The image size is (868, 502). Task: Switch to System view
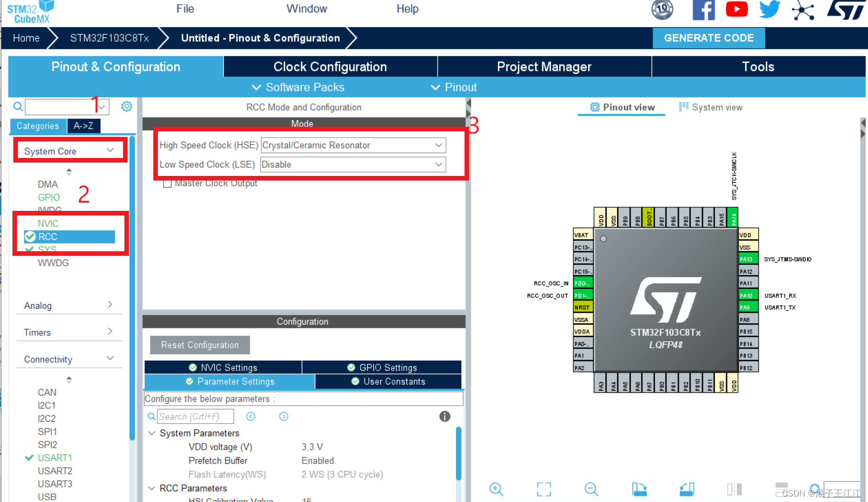(711, 107)
